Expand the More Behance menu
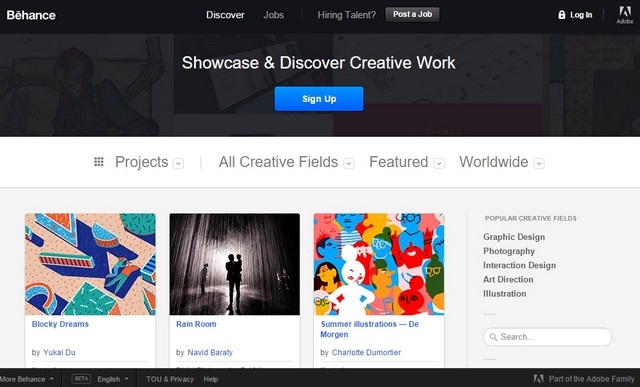 [x=27, y=379]
